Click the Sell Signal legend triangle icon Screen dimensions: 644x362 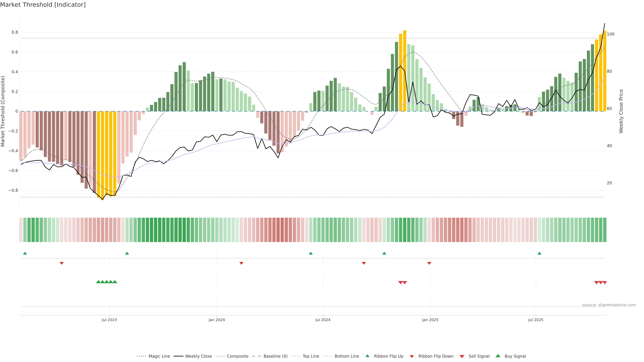(462, 356)
